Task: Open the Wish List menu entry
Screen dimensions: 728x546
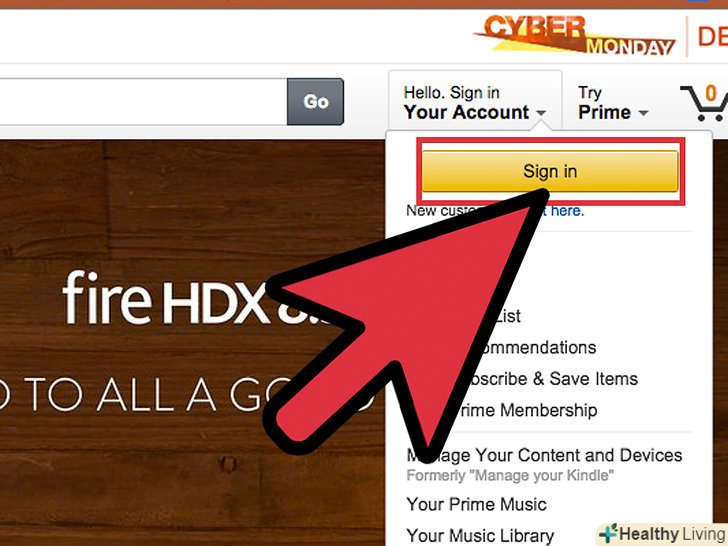Action: 507,316
